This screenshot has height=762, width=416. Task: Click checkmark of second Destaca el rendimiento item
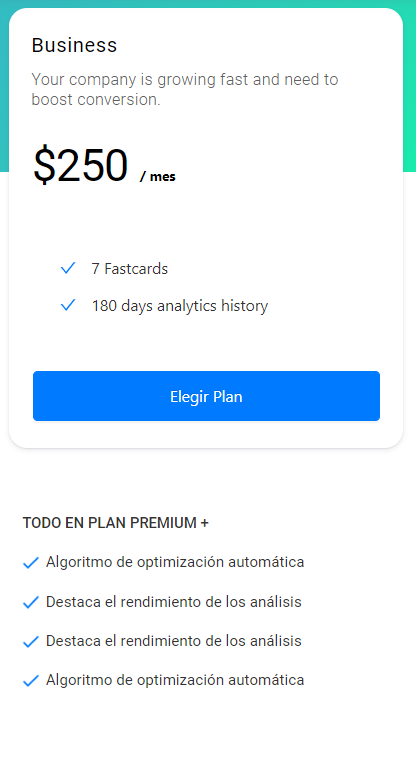[x=31, y=641]
